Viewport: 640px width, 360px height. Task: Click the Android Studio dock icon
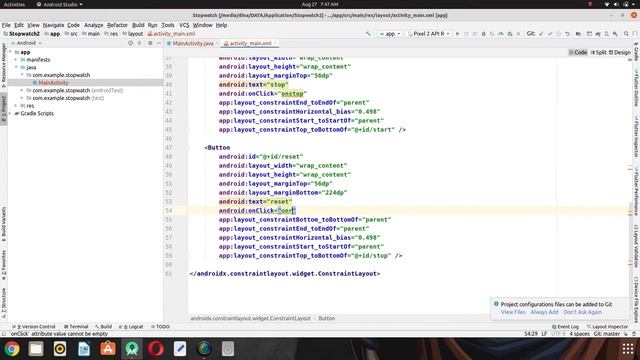tap(132, 349)
